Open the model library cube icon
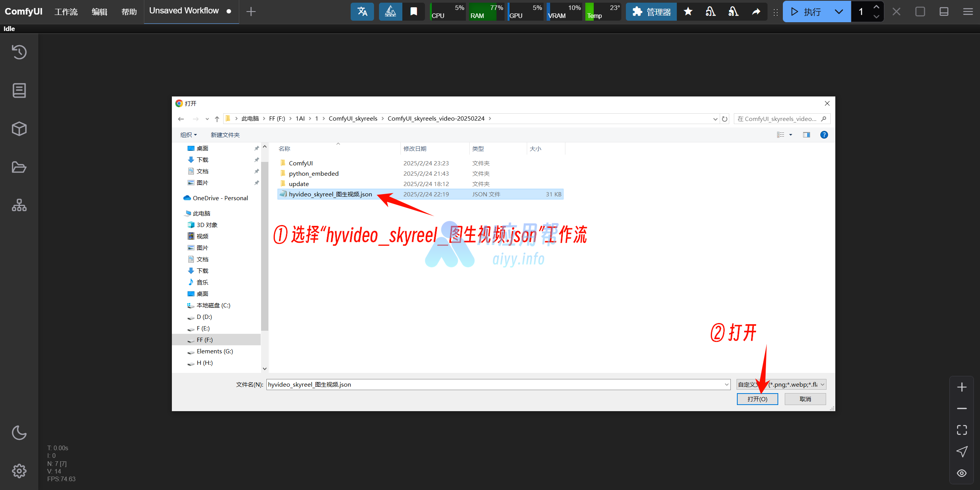The image size is (980, 490). click(19, 129)
